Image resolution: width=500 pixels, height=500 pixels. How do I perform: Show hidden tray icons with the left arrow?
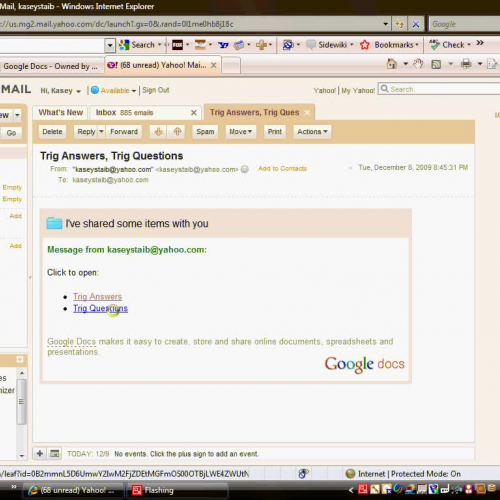click(x=351, y=490)
